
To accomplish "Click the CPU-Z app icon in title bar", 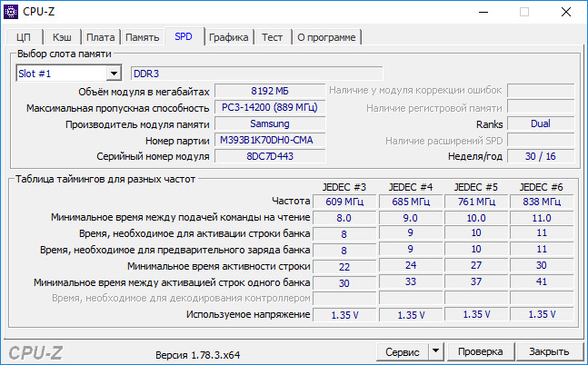I will 11,12.
